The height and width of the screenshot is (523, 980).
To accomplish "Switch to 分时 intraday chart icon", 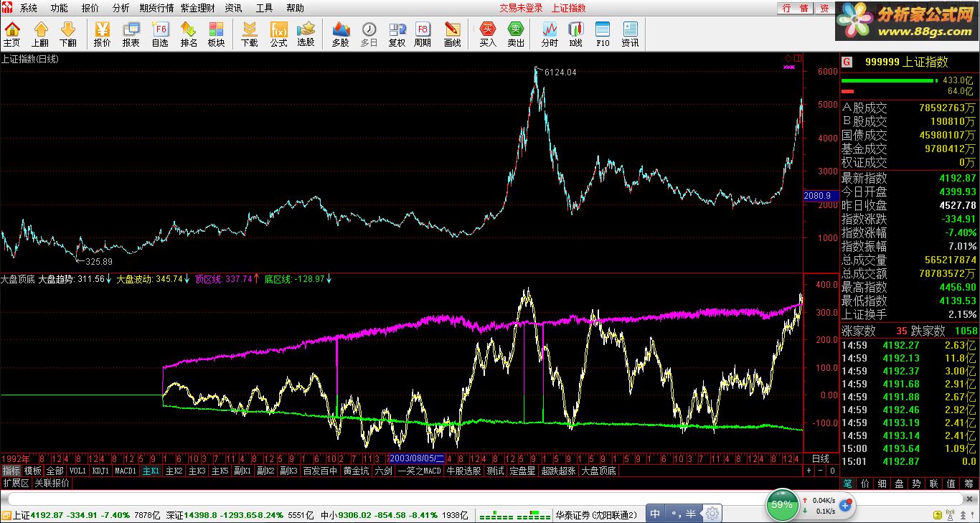I will tap(550, 34).
